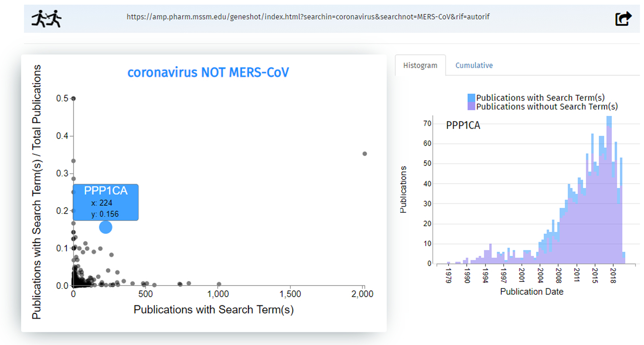The width and height of the screenshot is (644, 345).
Task: Click the 1,500 x-axis tick label
Action: tap(290, 294)
